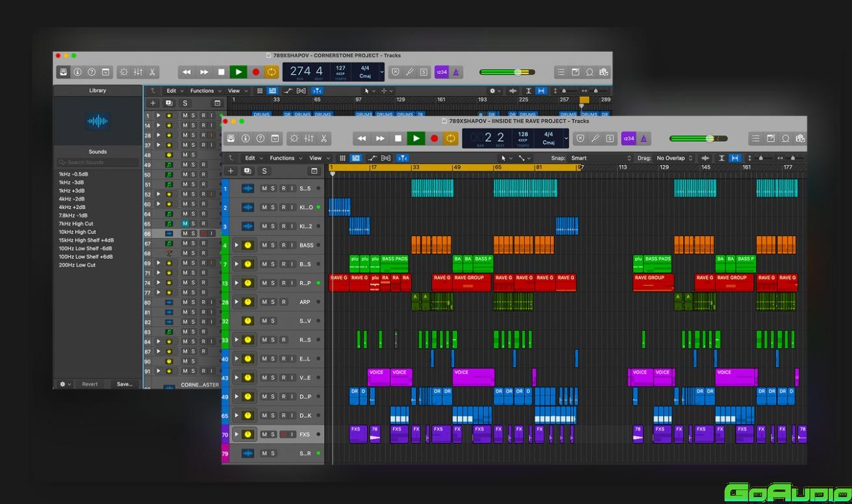Add a new track with the plus button

tap(231, 171)
